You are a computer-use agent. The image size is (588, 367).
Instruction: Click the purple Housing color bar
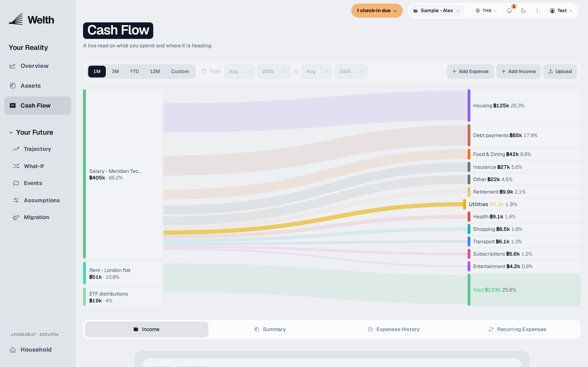(x=469, y=106)
